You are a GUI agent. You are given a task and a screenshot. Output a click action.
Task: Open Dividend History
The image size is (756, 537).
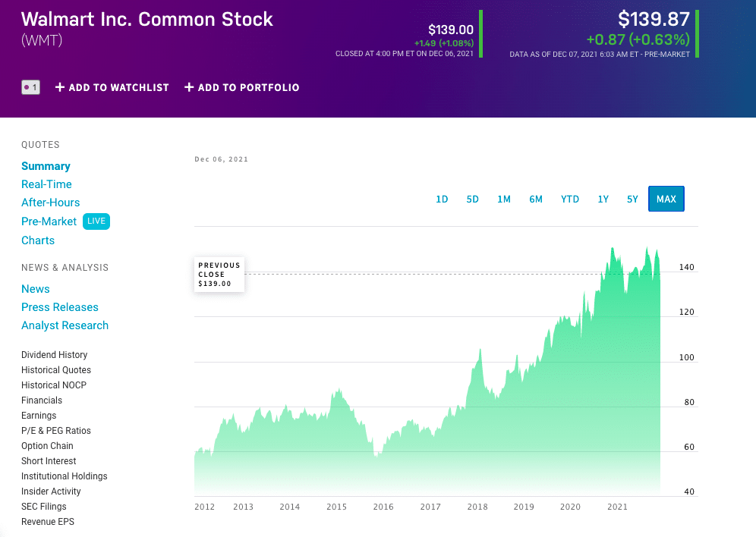click(55, 355)
